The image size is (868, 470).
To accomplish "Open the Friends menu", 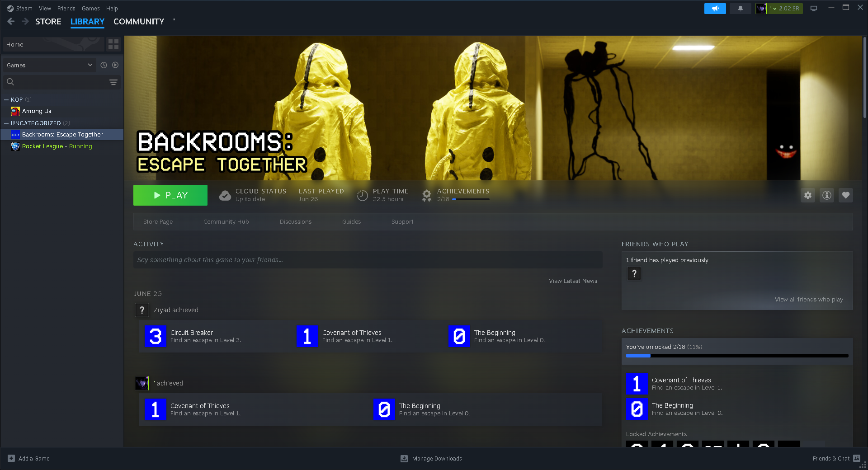I will (x=66, y=9).
